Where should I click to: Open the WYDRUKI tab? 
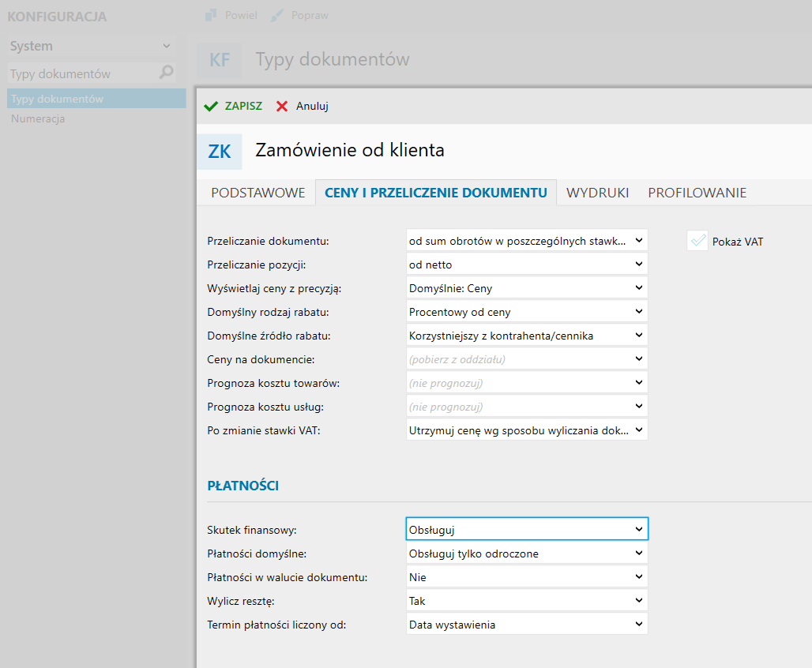(597, 193)
